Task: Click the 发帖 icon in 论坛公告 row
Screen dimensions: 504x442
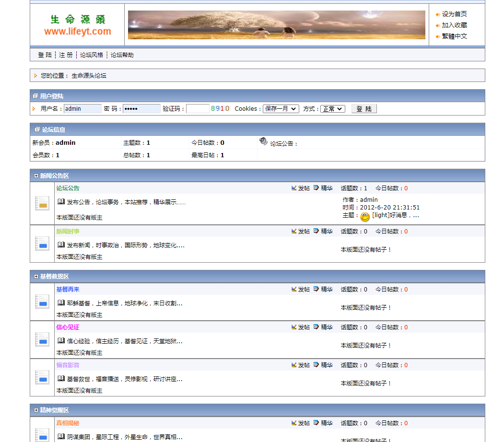Action: tap(294, 188)
